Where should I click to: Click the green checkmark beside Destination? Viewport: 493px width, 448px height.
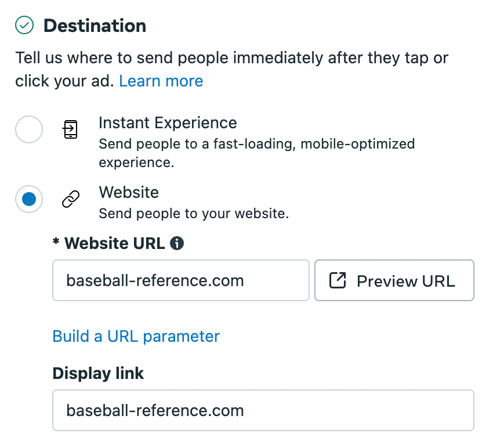click(x=24, y=26)
